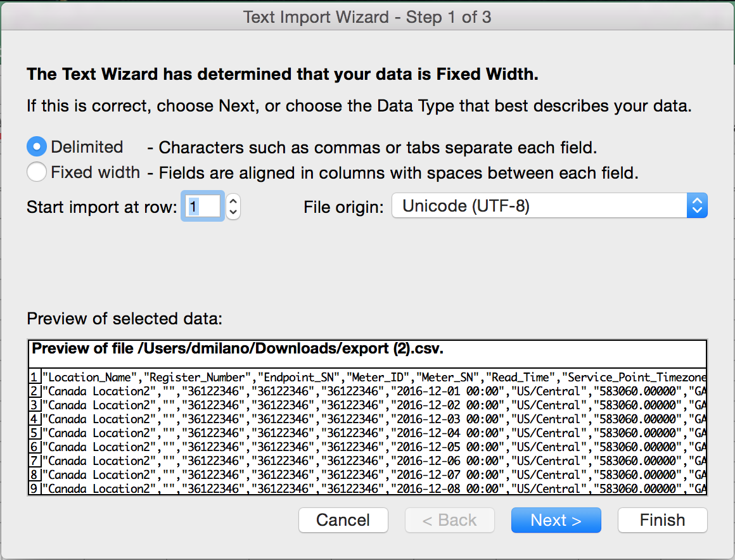Decrease start row with stepper down arrow
The width and height of the screenshot is (735, 560).
pos(233,212)
